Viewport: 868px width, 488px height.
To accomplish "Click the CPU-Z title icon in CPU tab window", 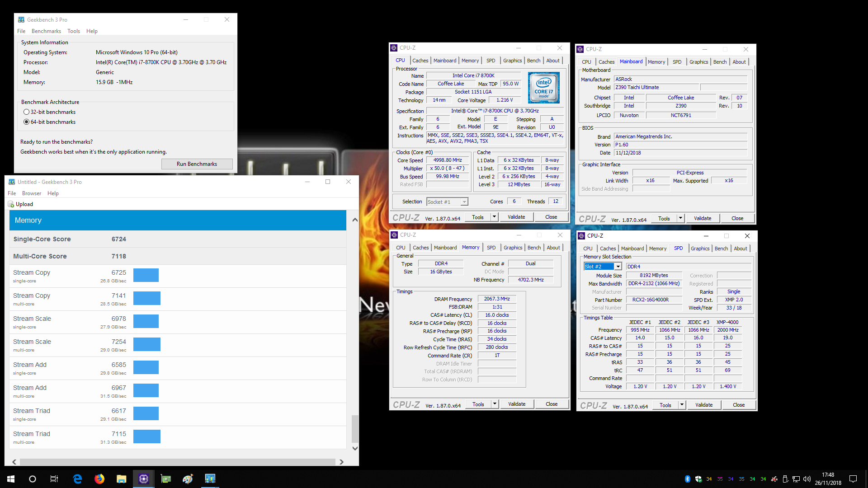I will pos(394,48).
